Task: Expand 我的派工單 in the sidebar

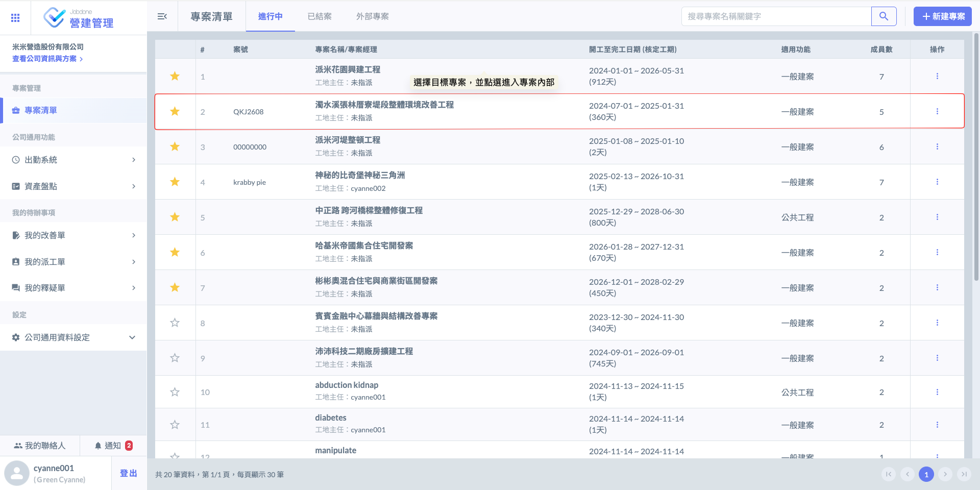Action: [x=73, y=262]
